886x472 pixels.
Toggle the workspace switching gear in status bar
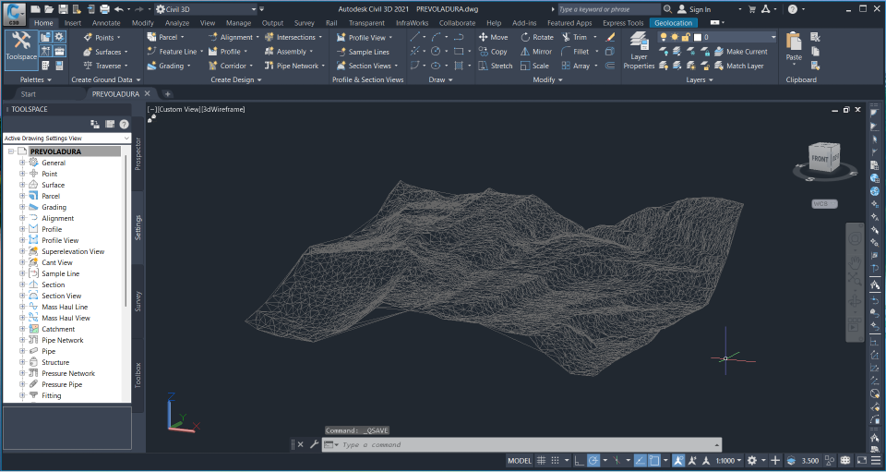752,461
